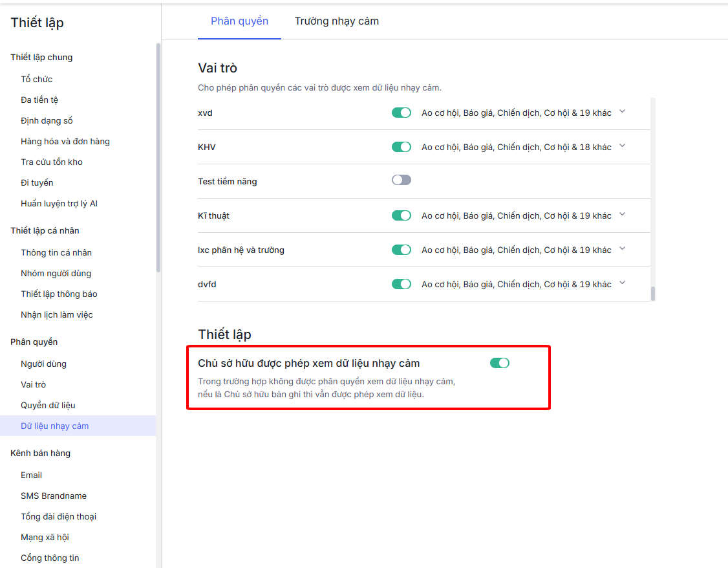Screen dimensions: 728x568
Task: Open Tổng đài điện thoại in sidebar
Action: (58, 516)
